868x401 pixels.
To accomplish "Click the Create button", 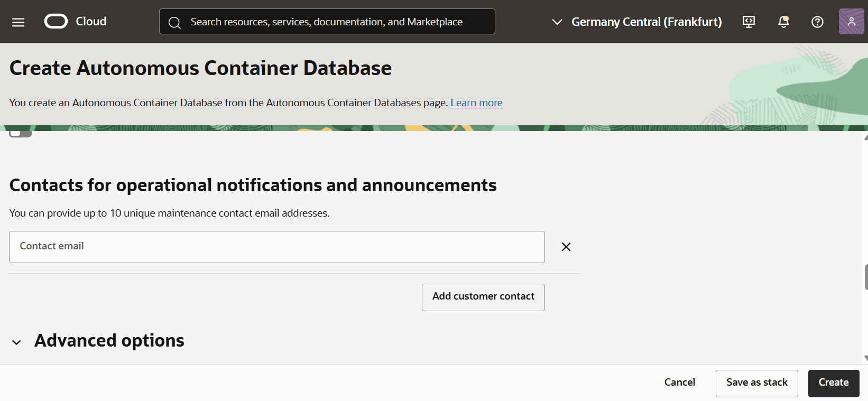I will tap(834, 384).
